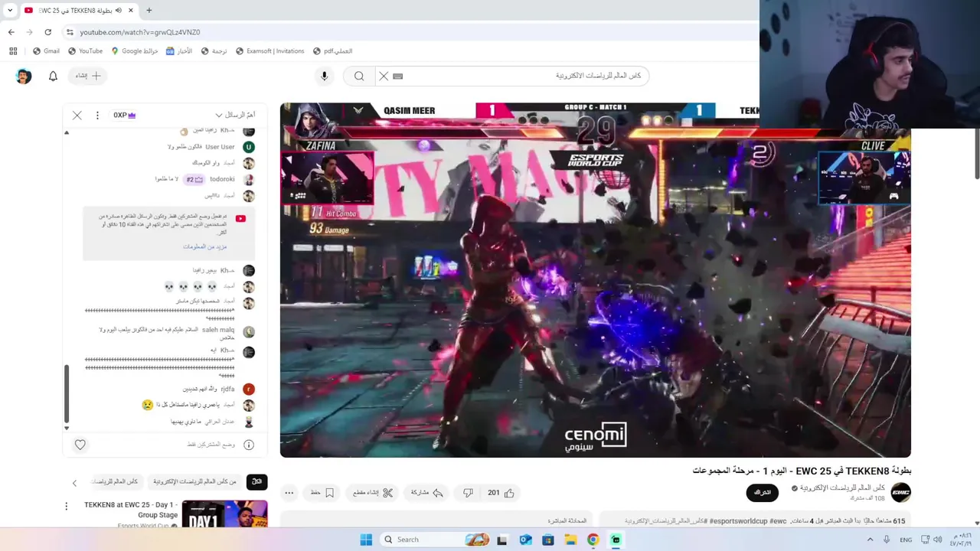Open the EWC channel avatar
The image size is (980, 551).
click(x=901, y=492)
